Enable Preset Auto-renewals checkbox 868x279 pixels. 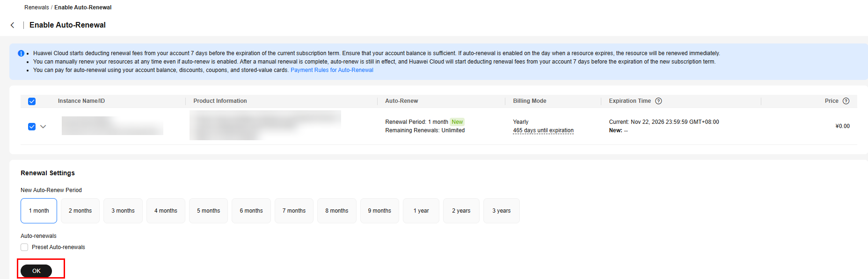pyautogui.click(x=24, y=247)
